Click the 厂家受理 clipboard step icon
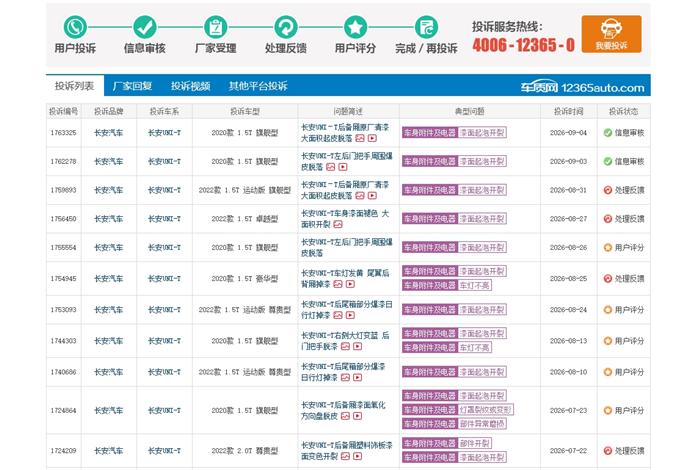The width and height of the screenshot is (700, 470). tap(215, 27)
